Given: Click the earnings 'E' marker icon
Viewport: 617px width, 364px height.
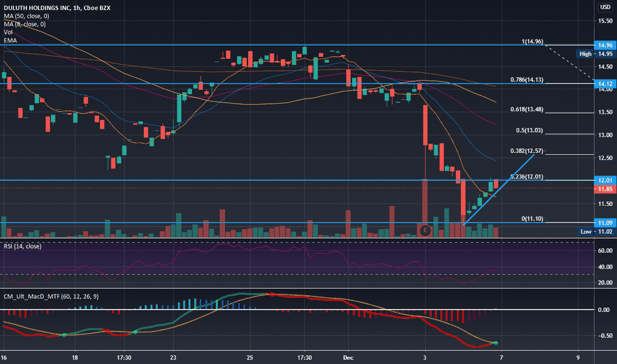Looking at the screenshot, I should (x=424, y=230).
